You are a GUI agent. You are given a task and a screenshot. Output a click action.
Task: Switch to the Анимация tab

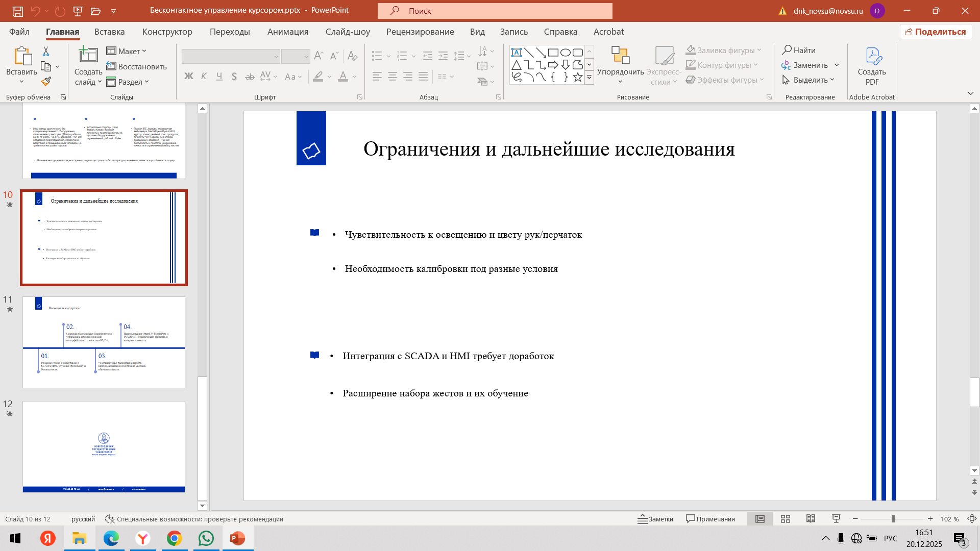[287, 32]
